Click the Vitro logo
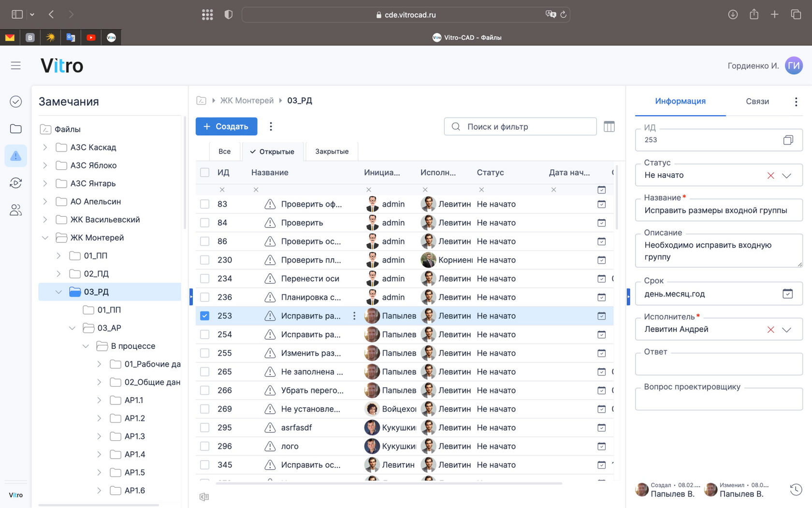The width and height of the screenshot is (812, 508). point(62,65)
